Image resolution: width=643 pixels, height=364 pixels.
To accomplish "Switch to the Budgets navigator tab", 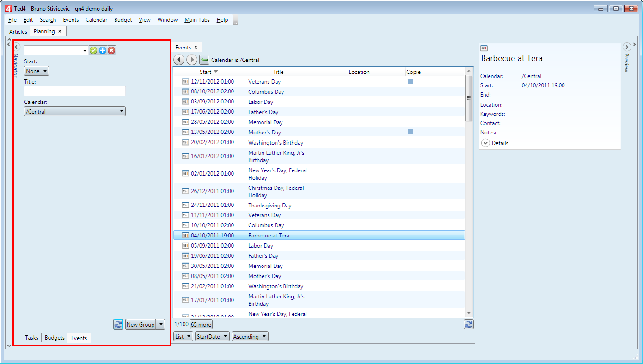I will click(55, 338).
